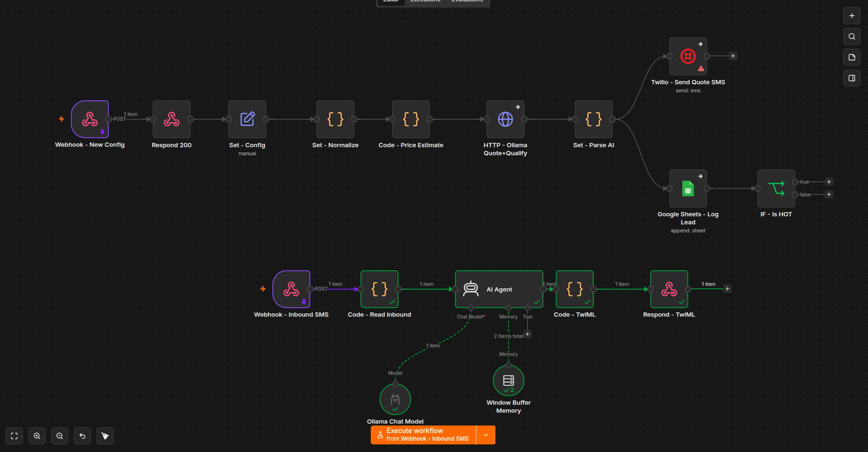Toggle the side panel icon

pyautogui.click(x=852, y=78)
